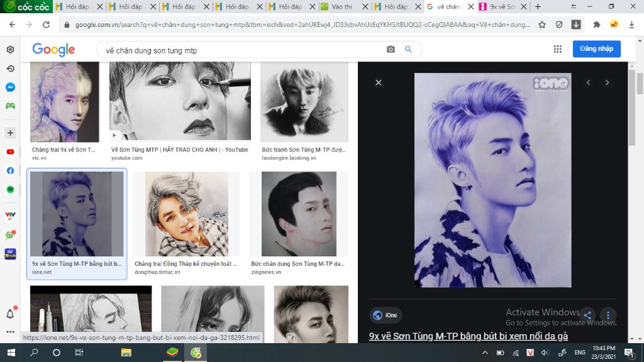Viewport: 644px width, 362px height.
Task: Show the next image in preview
Action: tap(607, 82)
